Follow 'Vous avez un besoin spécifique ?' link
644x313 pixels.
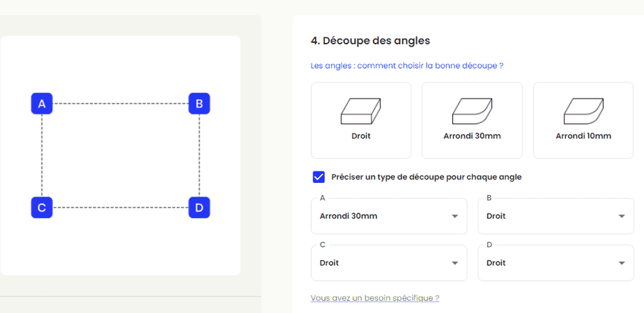tap(375, 298)
